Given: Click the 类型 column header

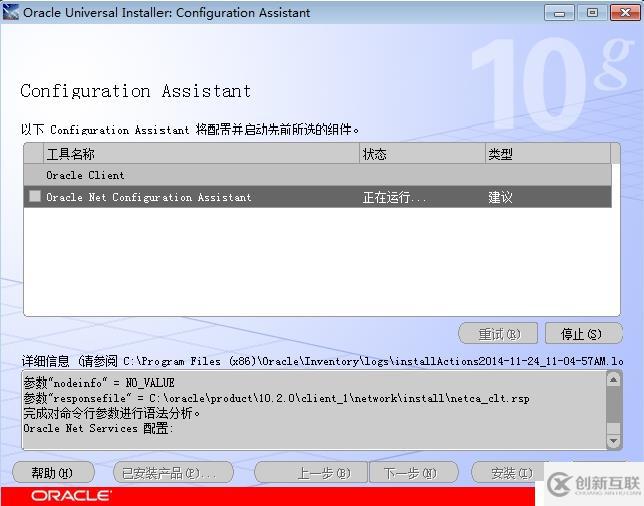Looking at the screenshot, I should click(548, 154).
